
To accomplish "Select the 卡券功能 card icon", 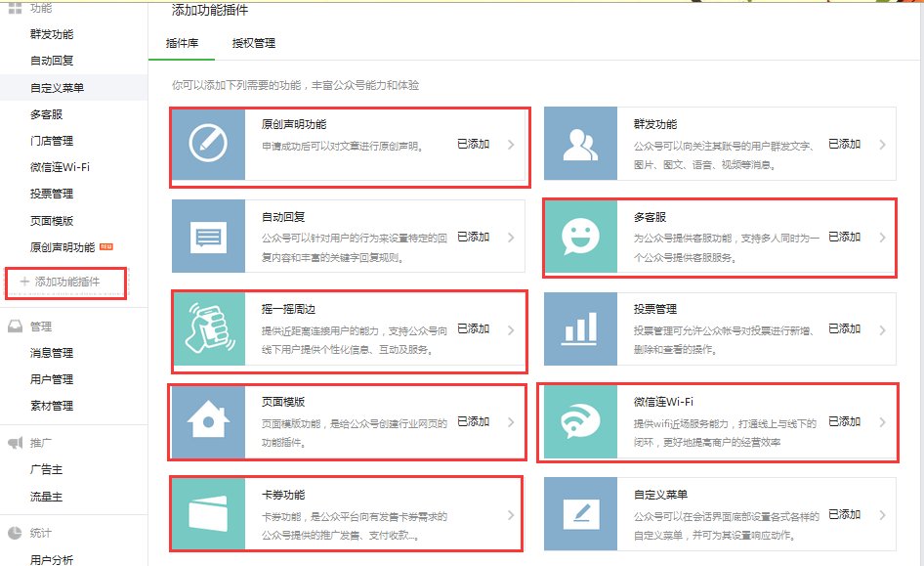I will click(x=207, y=514).
